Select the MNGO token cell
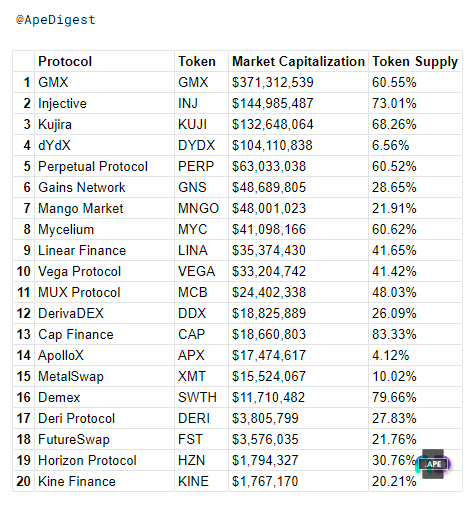The width and height of the screenshot is (476, 505). point(201,208)
